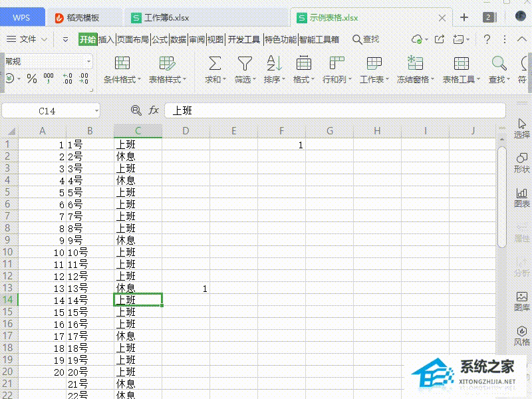Click the 冻结窗格 (Freeze Panes) icon
The width and height of the screenshot is (532, 399).
tap(416, 64)
